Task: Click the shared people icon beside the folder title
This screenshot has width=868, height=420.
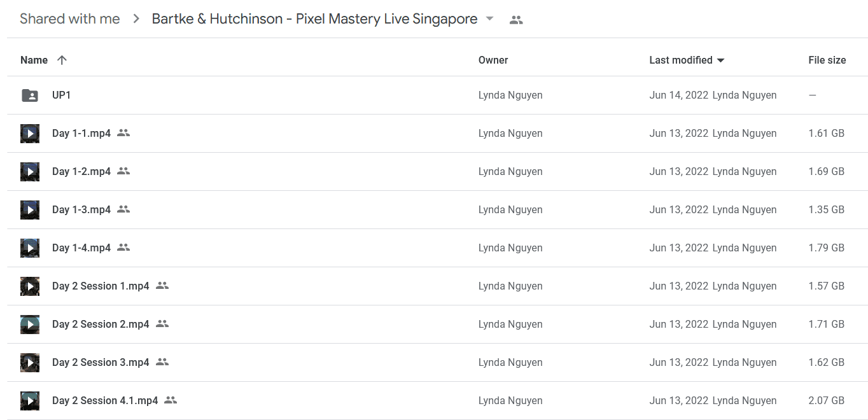Action: coord(516,20)
